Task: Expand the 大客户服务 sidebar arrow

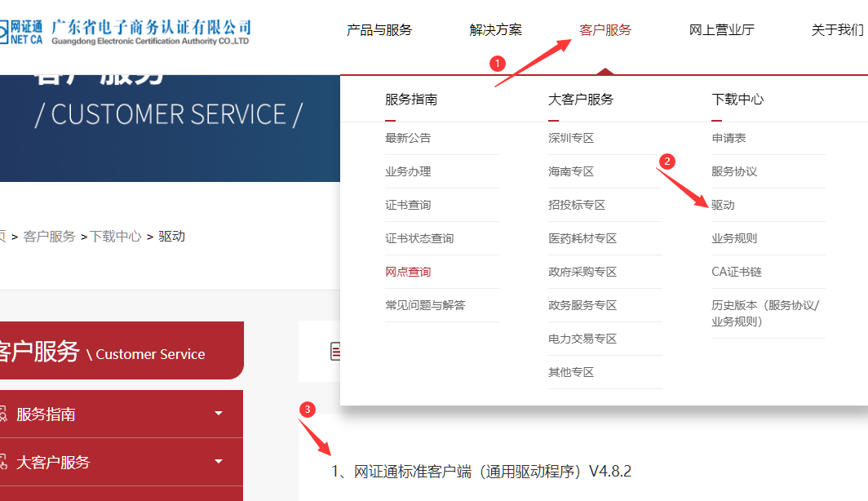Action: pyautogui.click(x=219, y=462)
